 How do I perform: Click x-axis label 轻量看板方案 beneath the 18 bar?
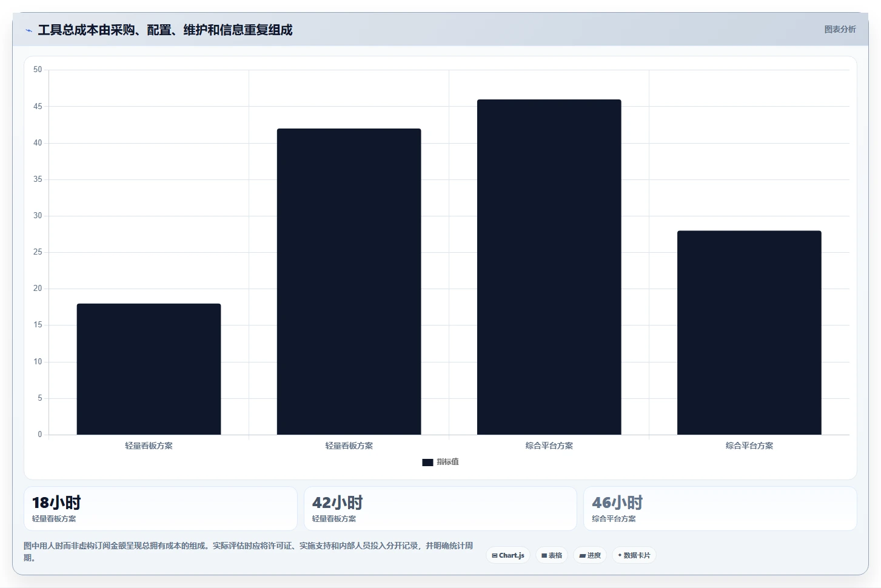click(149, 446)
